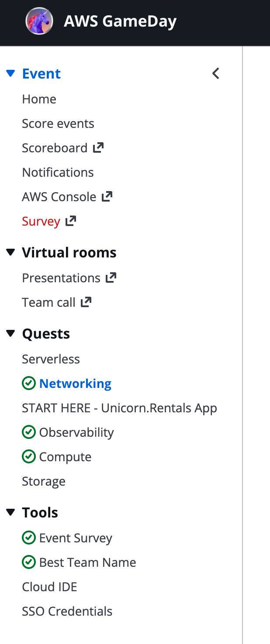The height and width of the screenshot is (644, 270).
Task: Click the completed badge beside Best Team Name
Action: coord(28,562)
